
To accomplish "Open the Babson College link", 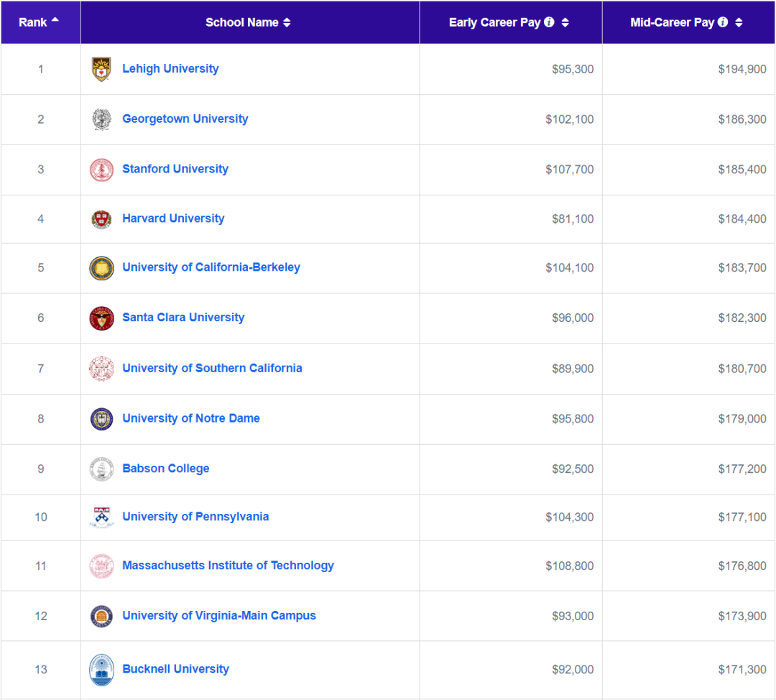I will 166,469.
